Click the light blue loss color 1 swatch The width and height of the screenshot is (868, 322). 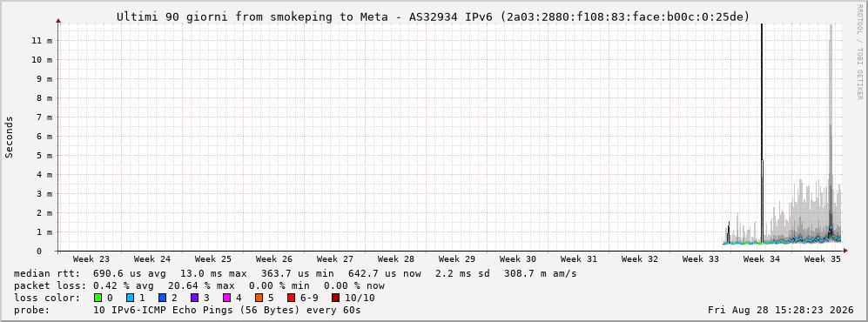coord(130,299)
